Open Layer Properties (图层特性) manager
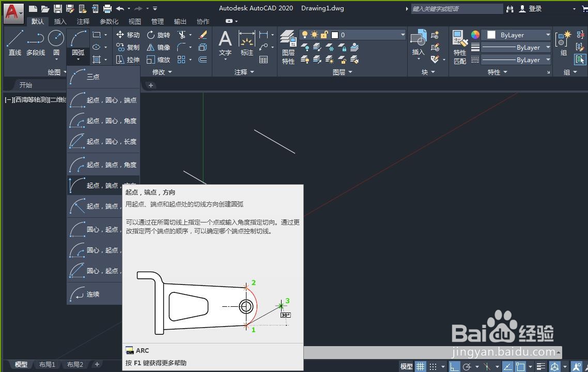 288,47
